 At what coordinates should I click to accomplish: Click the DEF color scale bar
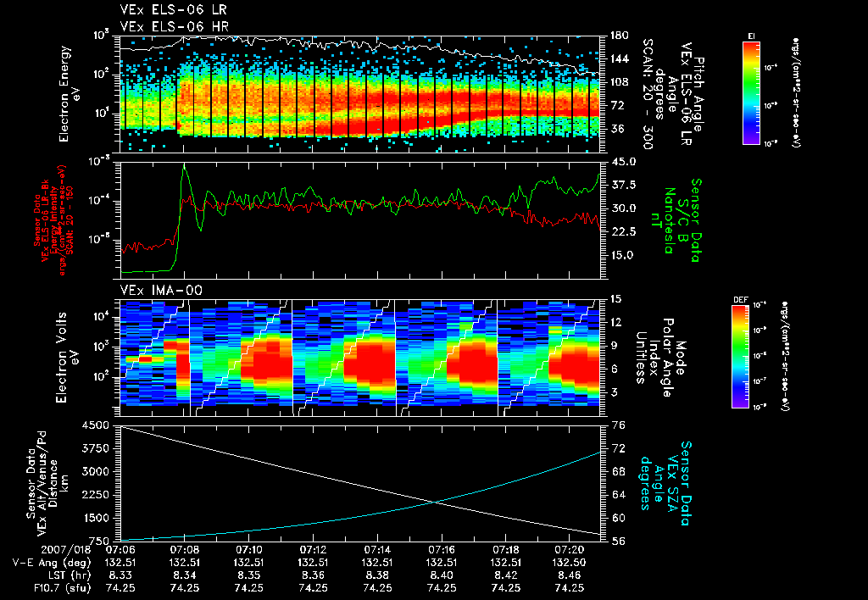[741, 357]
